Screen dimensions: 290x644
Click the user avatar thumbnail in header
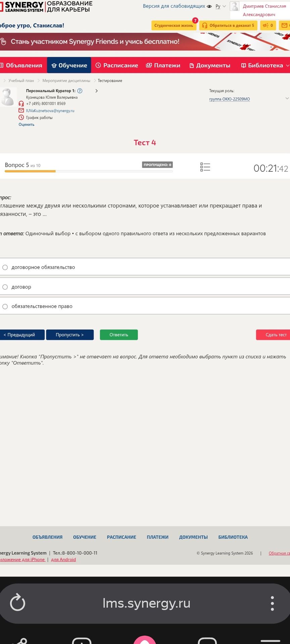(234, 6)
